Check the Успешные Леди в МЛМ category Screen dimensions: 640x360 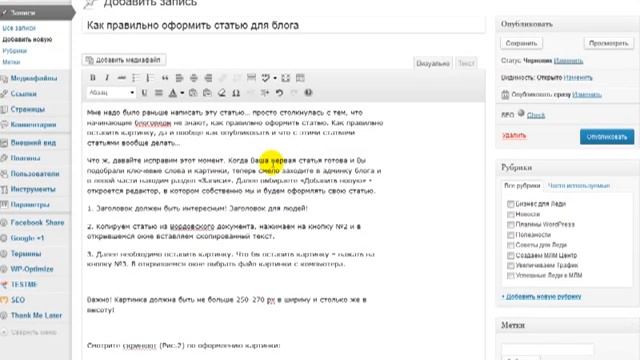pyautogui.click(x=510, y=276)
